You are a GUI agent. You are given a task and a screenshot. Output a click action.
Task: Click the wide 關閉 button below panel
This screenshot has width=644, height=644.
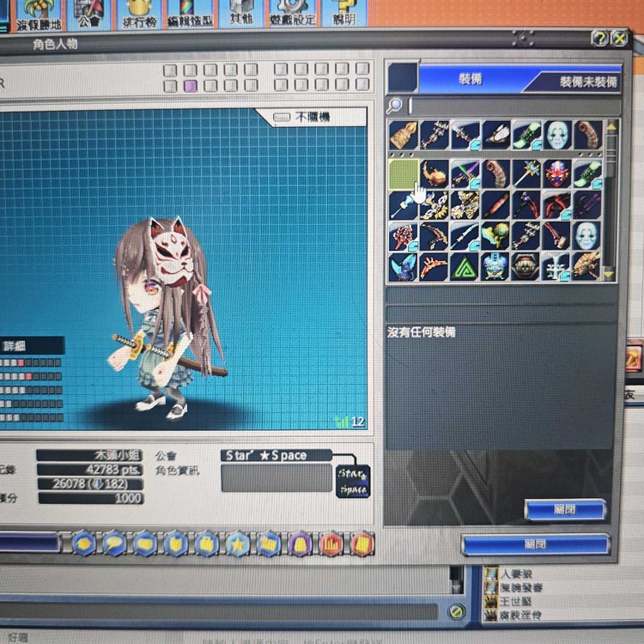(536, 544)
